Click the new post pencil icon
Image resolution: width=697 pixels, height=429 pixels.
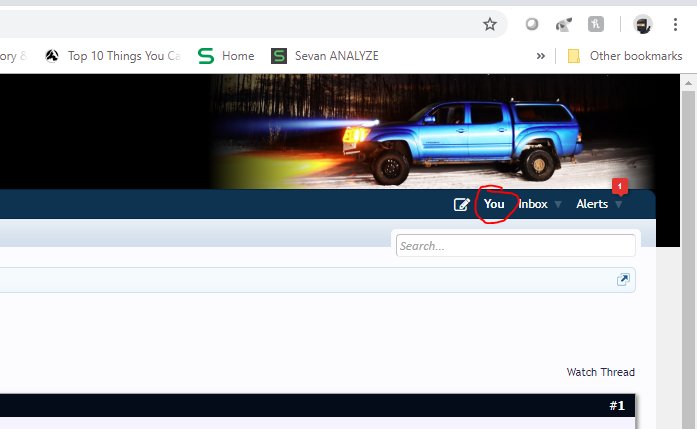(461, 204)
